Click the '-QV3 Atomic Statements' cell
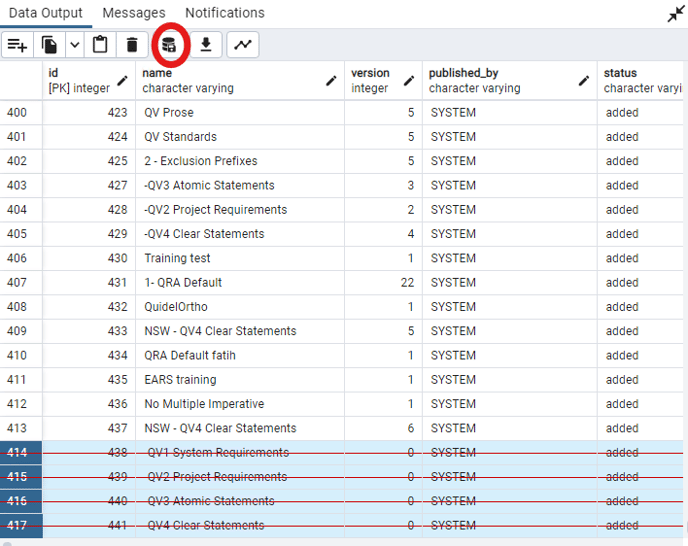 pos(240,186)
